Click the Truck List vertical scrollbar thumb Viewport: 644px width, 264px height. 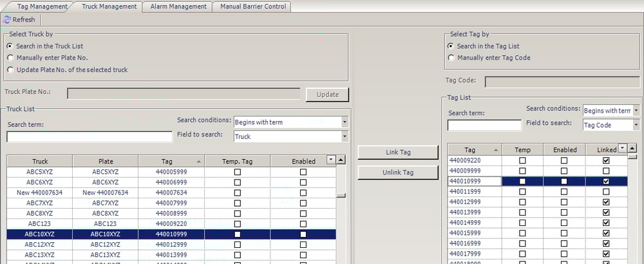point(341,196)
